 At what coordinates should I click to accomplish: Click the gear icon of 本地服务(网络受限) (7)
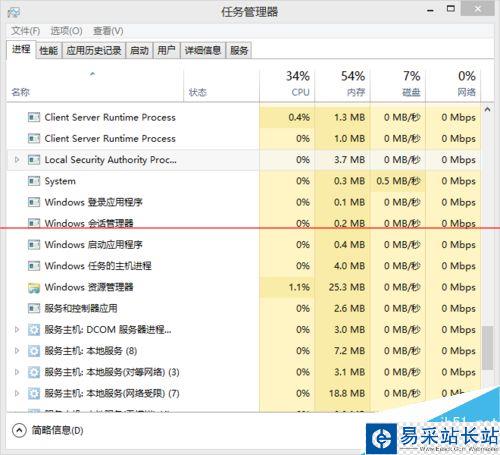click(x=34, y=393)
